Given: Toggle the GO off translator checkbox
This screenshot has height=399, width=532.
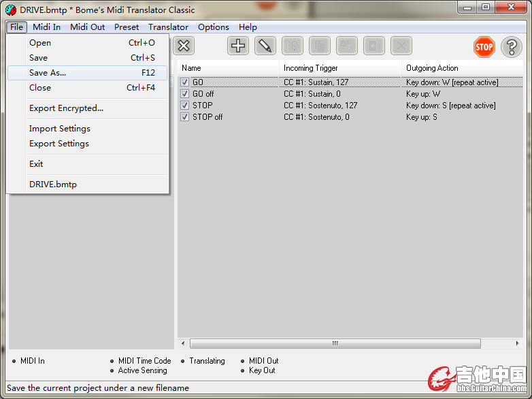Looking at the screenshot, I should [185, 94].
